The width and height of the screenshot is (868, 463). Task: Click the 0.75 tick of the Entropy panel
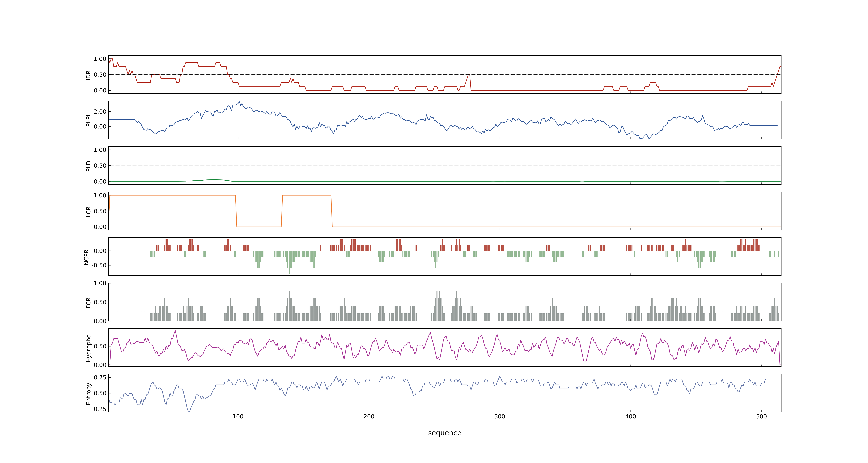(x=100, y=377)
